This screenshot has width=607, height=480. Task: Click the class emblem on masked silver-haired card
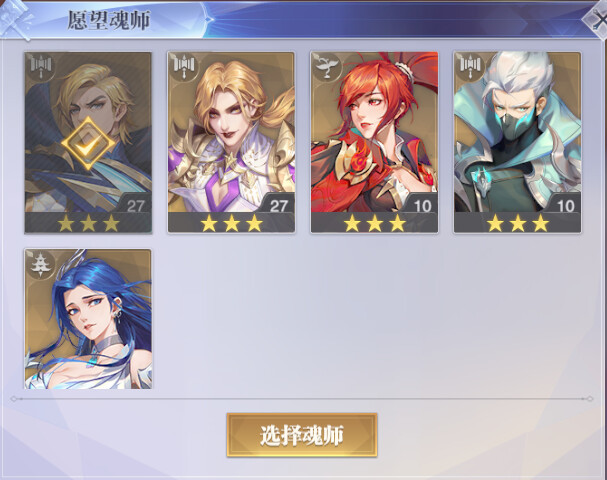click(470, 67)
